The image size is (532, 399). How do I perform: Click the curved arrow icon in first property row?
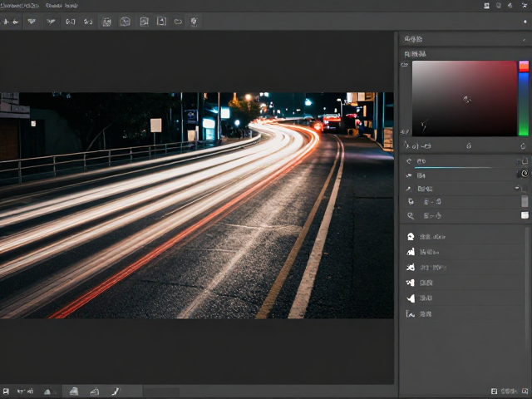coord(409,161)
